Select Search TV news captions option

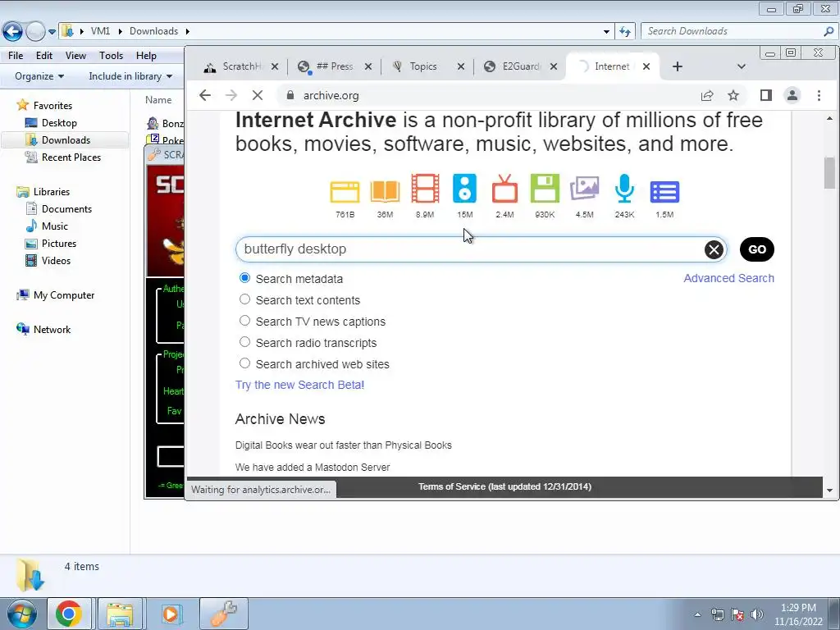click(244, 321)
